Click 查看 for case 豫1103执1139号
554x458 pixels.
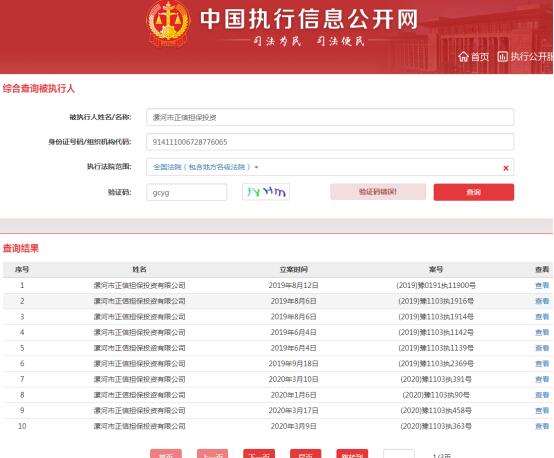coord(542,348)
